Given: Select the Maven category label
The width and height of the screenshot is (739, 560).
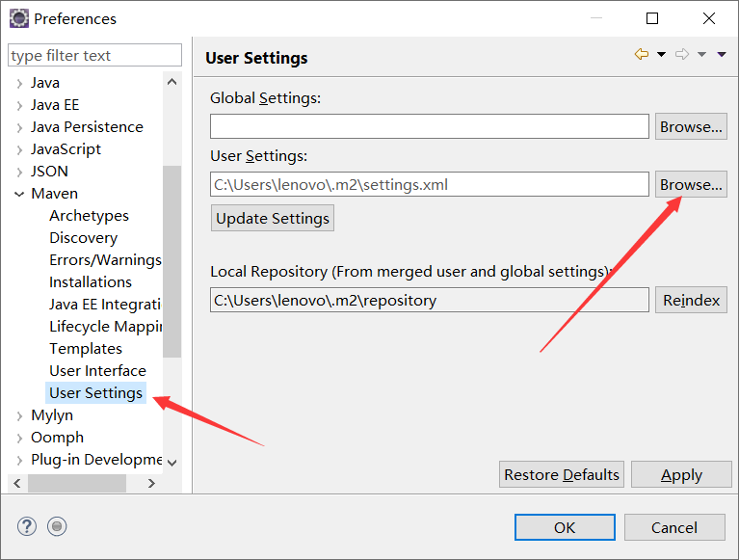Looking at the screenshot, I should pos(54,194).
